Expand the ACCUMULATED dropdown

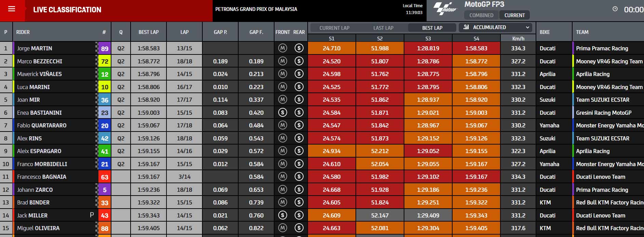(x=497, y=27)
